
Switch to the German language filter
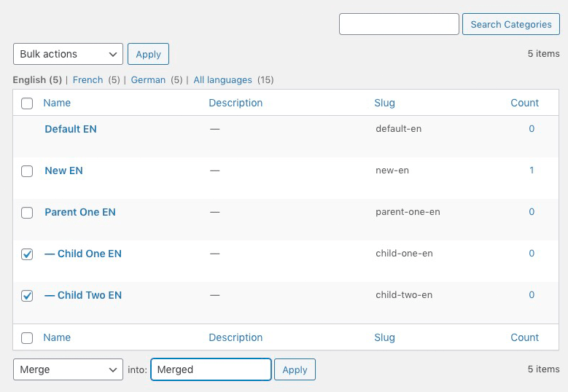click(148, 80)
